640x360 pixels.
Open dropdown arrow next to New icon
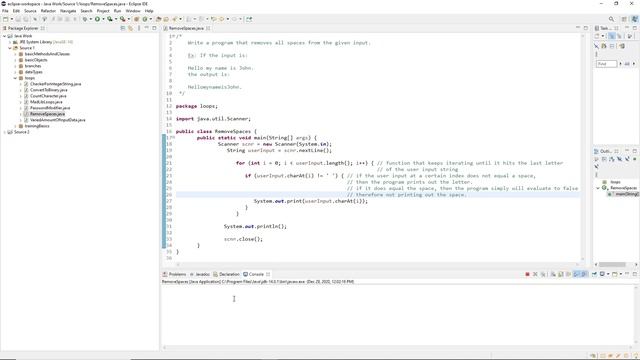tap(12, 19)
